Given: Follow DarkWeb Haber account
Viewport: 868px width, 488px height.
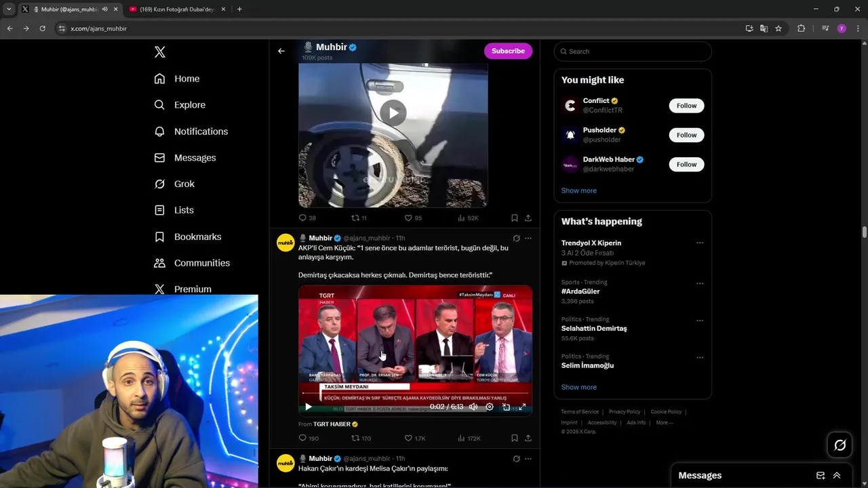Looking at the screenshot, I should click(686, 164).
